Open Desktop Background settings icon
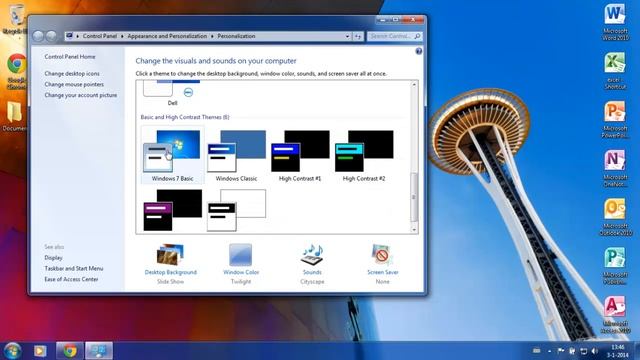The image size is (640, 360). (x=170, y=255)
